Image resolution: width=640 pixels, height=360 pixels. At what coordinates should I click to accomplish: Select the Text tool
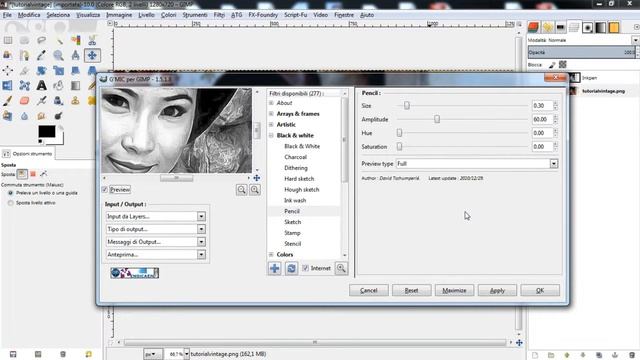[41, 85]
